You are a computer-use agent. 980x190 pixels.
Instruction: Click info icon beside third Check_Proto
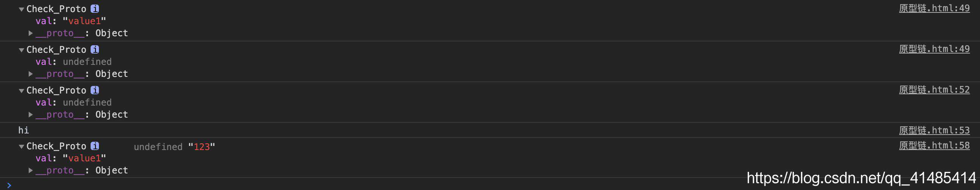pyautogui.click(x=95, y=90)
